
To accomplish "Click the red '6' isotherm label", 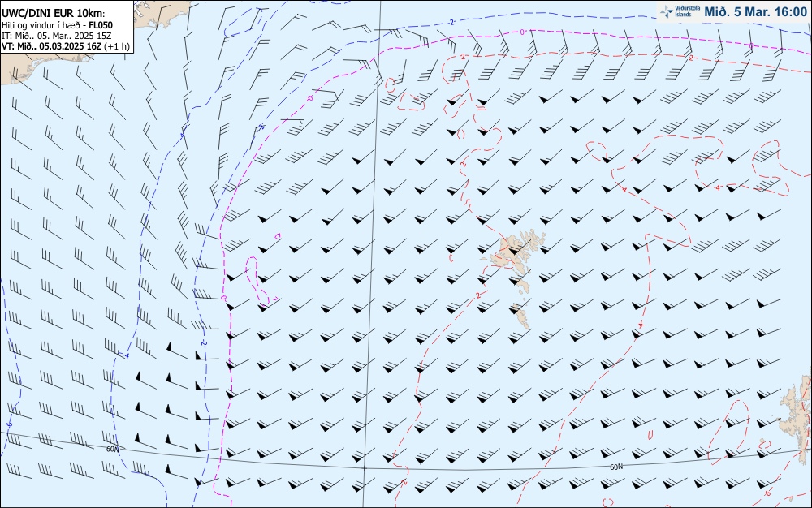I will click(x=767, y=493).
